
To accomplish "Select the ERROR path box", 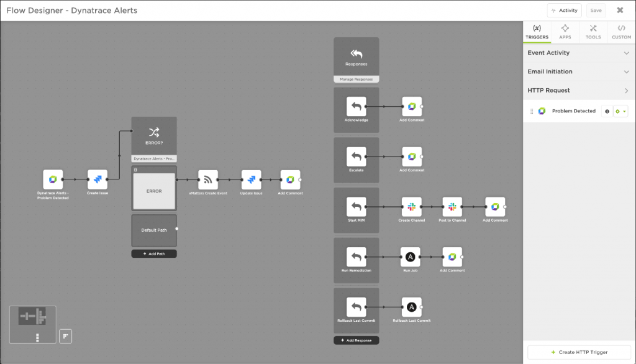I will pyautogui.click(x=154, y=191).
